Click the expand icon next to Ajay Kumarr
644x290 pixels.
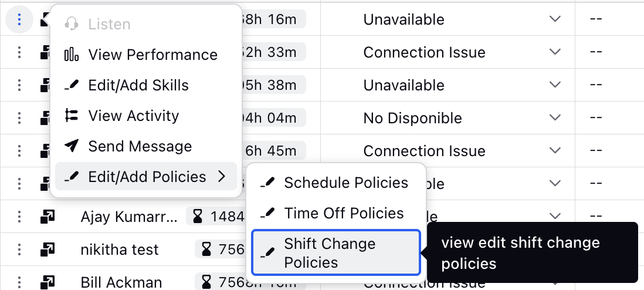48,217
